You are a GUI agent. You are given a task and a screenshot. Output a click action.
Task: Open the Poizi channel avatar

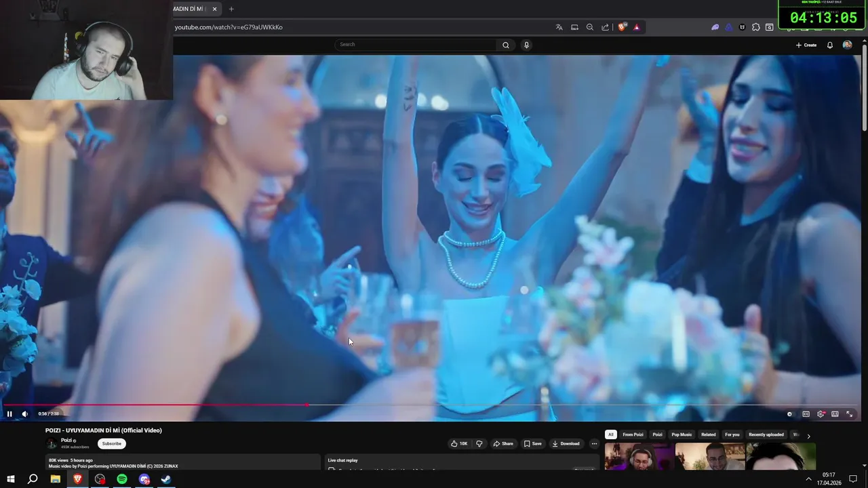(x=51, y=443)
